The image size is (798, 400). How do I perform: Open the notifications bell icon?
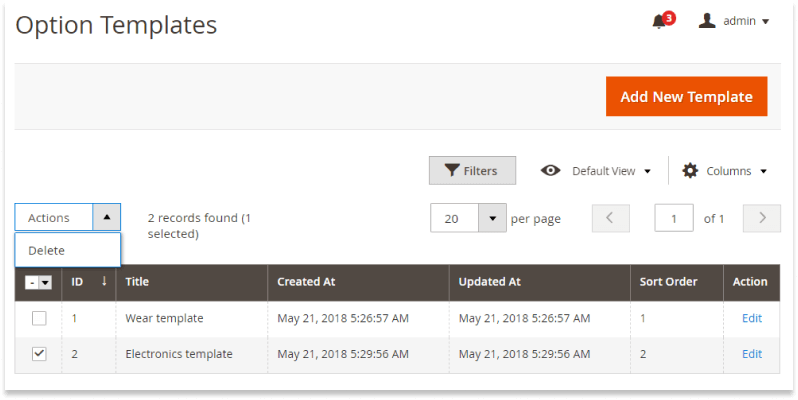659,21
